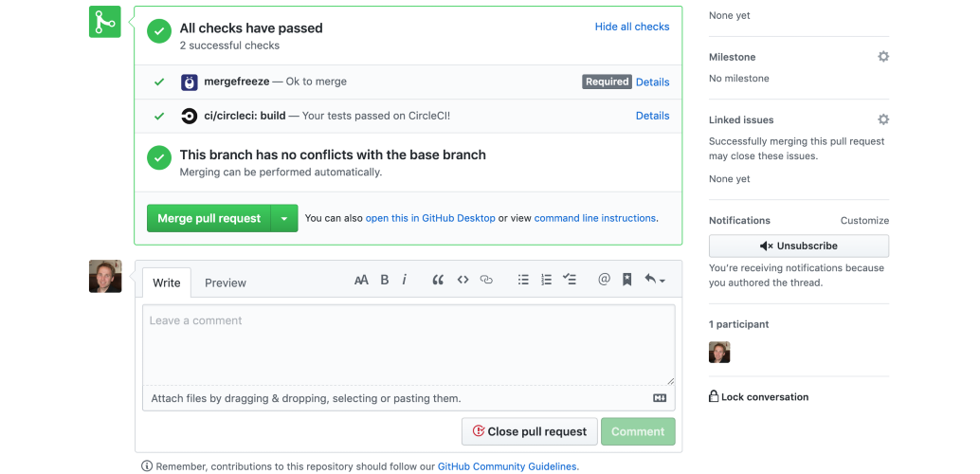This screenshot has width=980, height=474.
Task: Hide all checks
Action: tap(632, 27)
